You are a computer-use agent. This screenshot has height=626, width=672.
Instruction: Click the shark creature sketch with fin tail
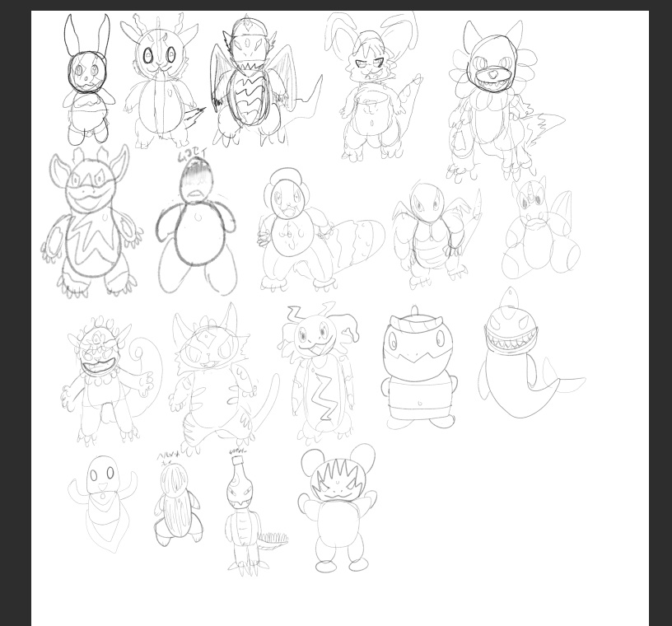531,353
